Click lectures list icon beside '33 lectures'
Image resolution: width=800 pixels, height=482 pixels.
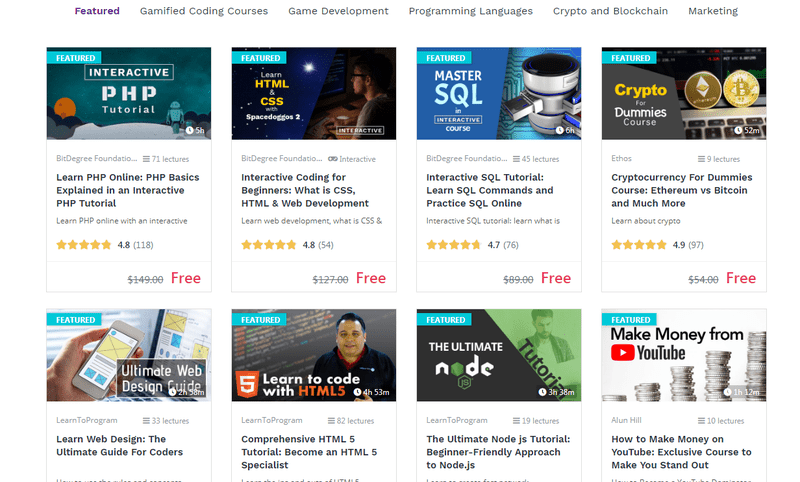click(x=146, y=421)
